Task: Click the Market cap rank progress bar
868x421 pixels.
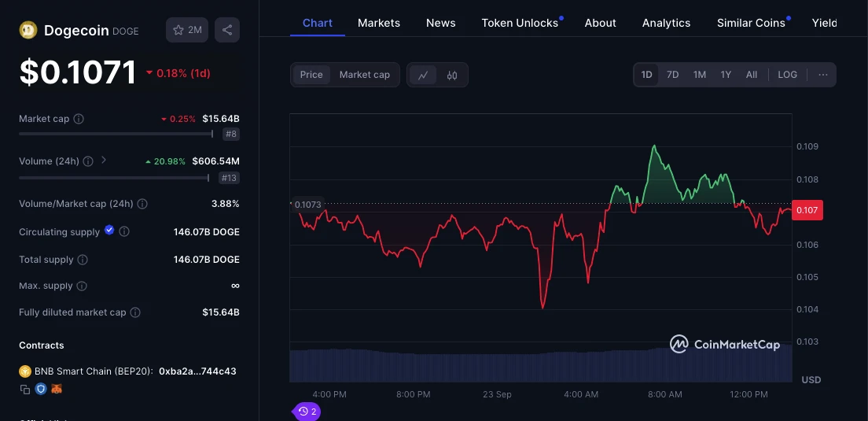Action: [x=116, y=134]
